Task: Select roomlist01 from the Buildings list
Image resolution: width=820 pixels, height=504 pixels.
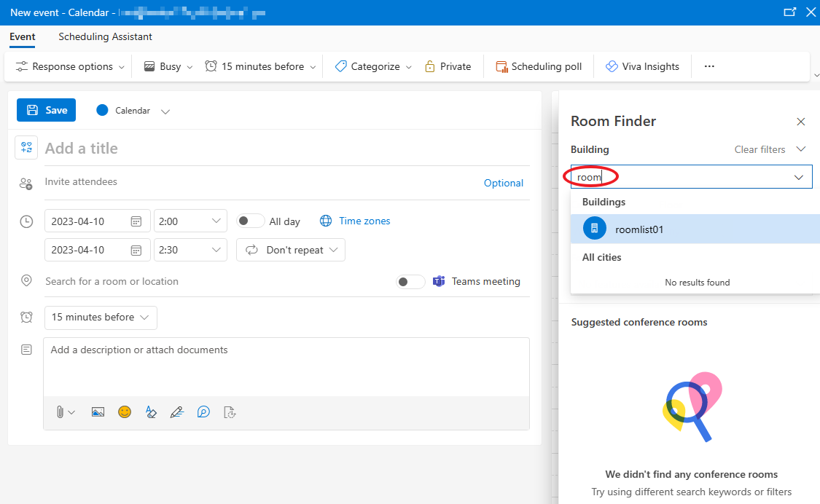Action: (x=639, y=229)
